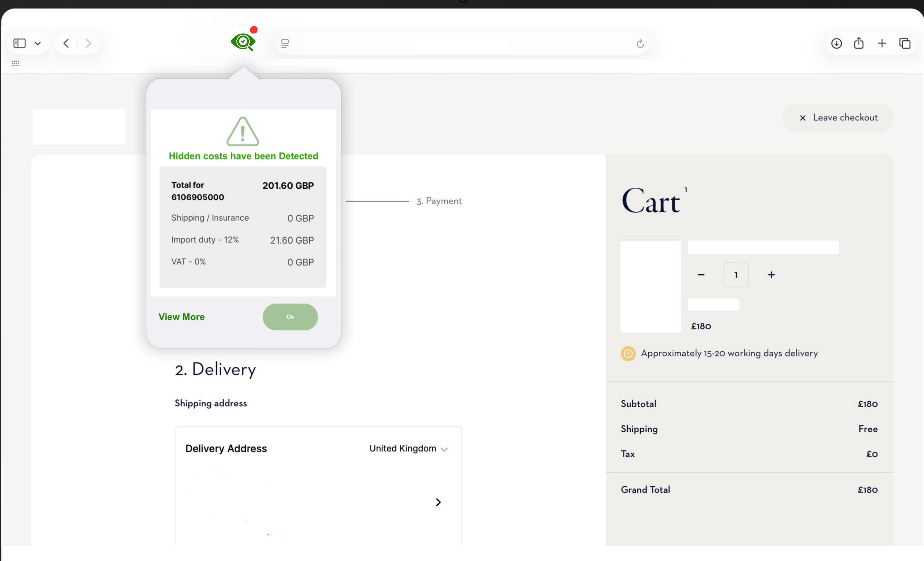
Task: Click the Shipping / Insurance label
Action: coord(210,218)
